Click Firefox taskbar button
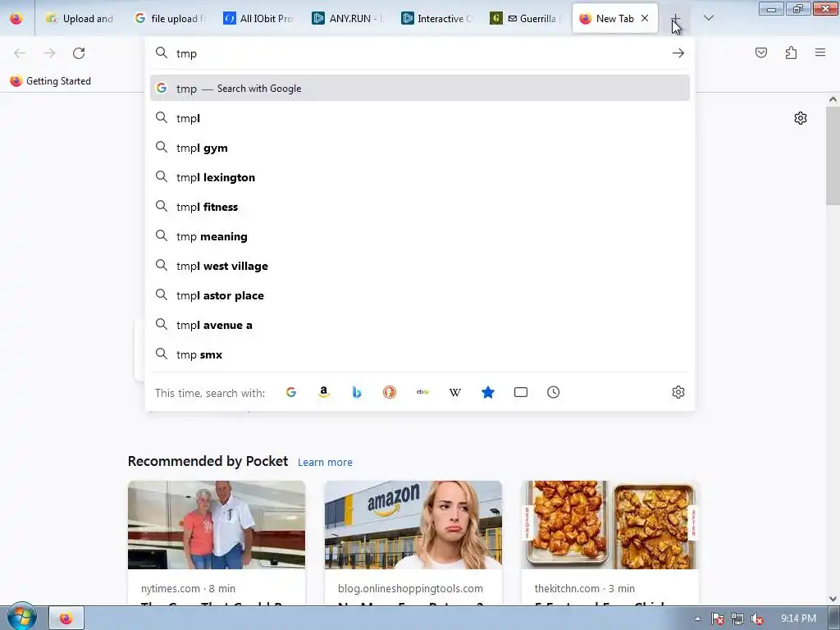Screen dimensions: 840x630 (66, 619)
